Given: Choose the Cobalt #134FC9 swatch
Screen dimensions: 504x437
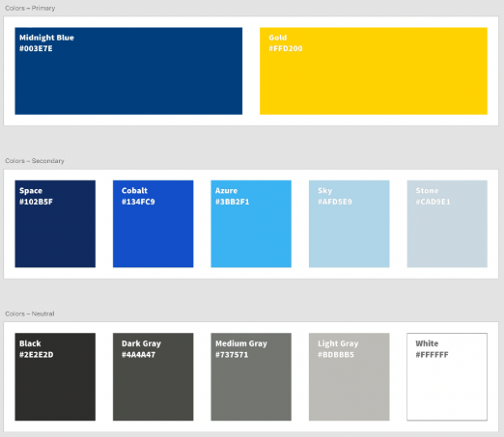Looking at the screenshot, I should tap(154, 224).
